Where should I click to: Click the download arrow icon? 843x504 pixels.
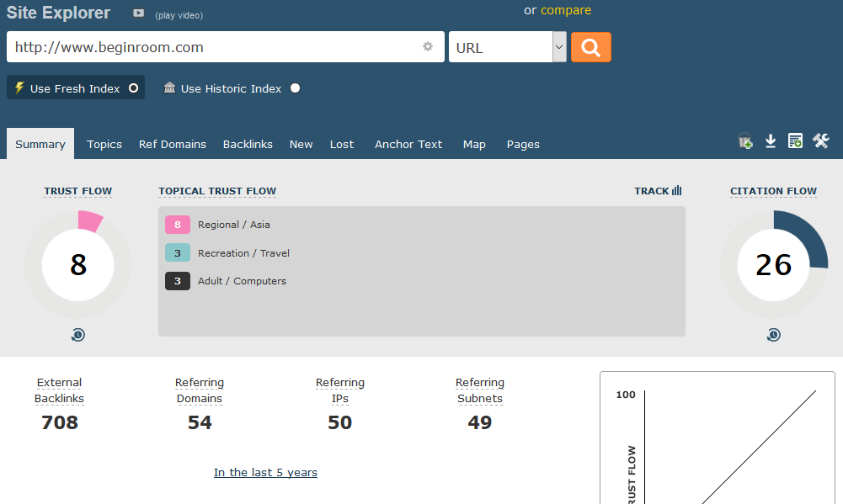771,141
